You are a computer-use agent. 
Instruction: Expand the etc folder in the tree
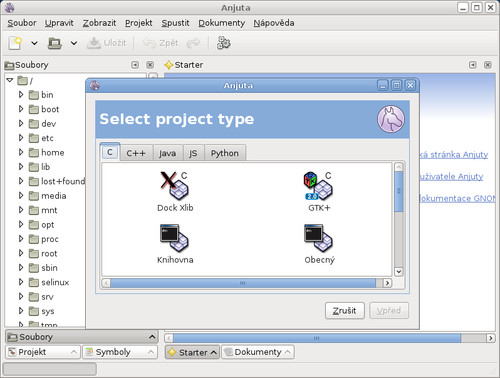click(x=21, y=138)
